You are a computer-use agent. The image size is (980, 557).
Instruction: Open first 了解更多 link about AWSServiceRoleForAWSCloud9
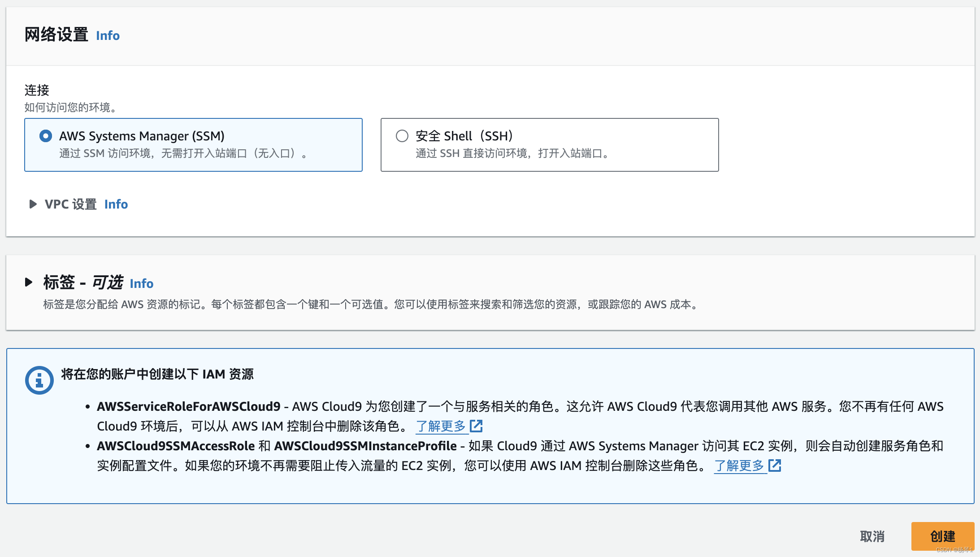[x=441, y=426]
